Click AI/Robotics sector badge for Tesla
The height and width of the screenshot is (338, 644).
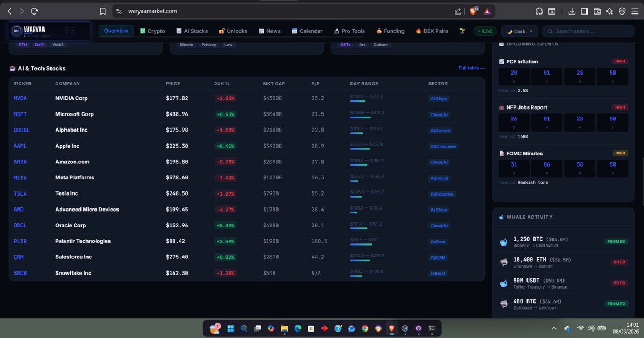click(443, 194)
